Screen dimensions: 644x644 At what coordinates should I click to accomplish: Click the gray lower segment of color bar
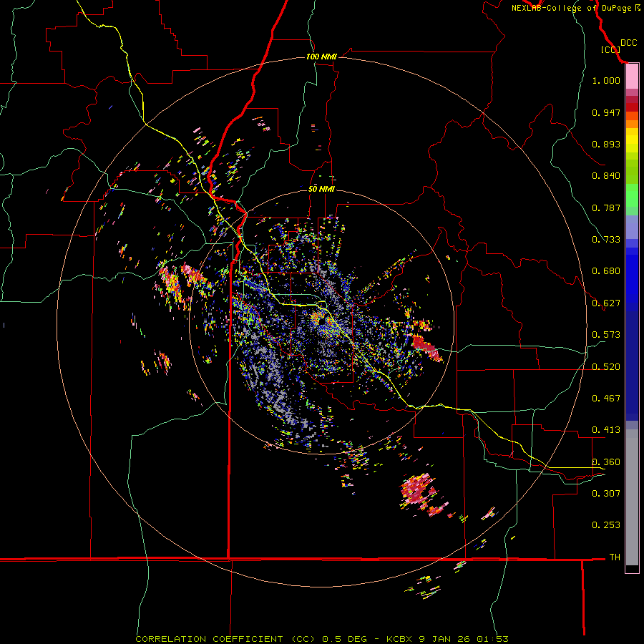[632, 497]
